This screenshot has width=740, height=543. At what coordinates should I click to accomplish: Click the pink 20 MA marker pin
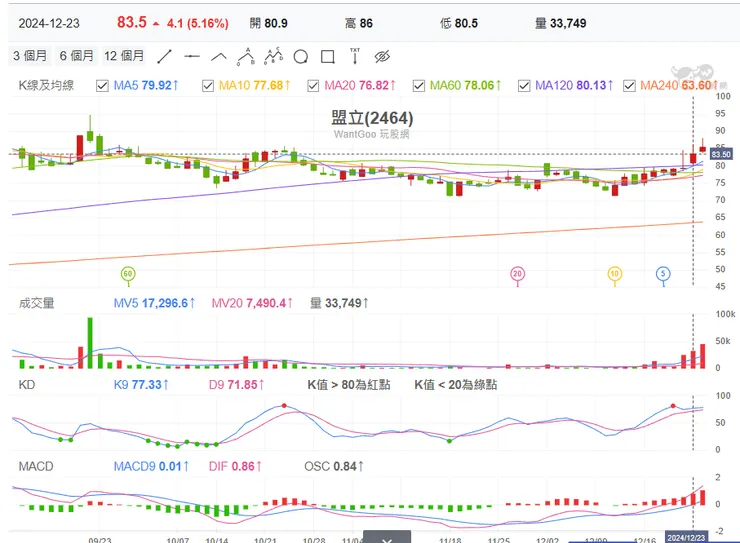pyautogui.click(x=518, y=275)
